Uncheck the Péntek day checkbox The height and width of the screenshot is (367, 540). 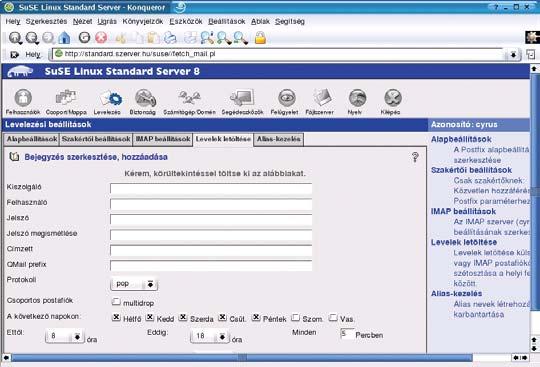256,317
